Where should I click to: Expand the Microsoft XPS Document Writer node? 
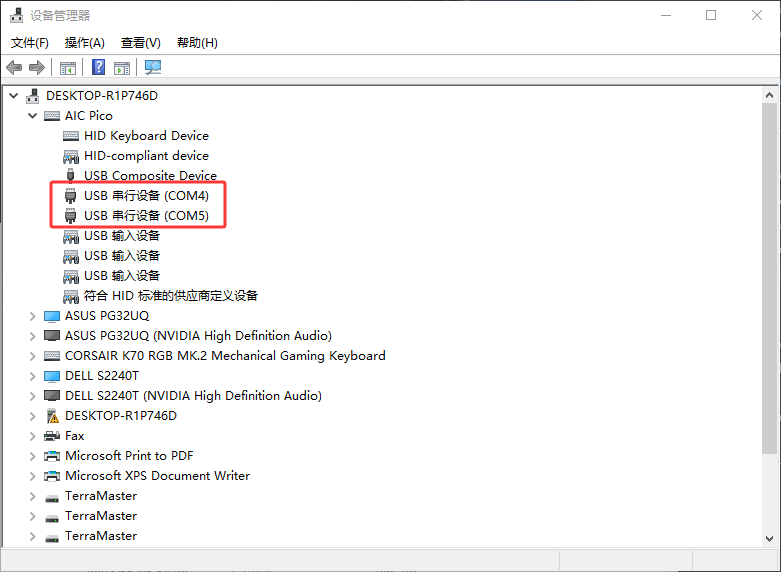click(x=32, y=476)
